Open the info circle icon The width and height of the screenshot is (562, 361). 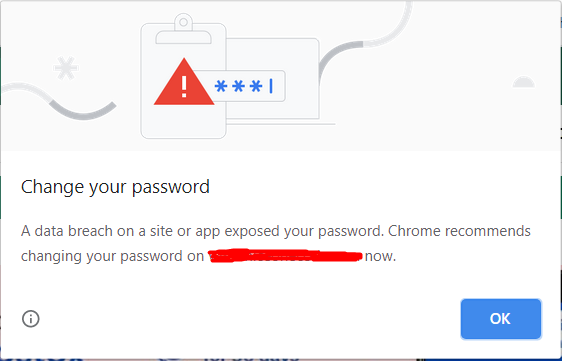click(31, 319)
